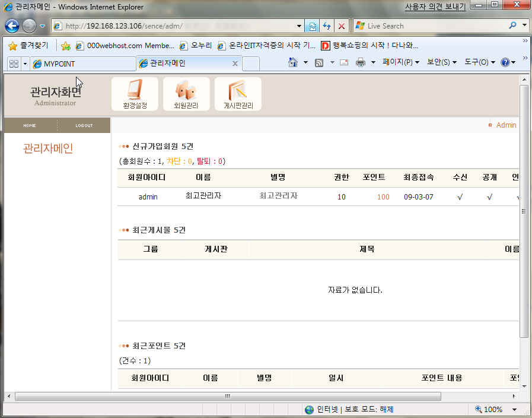Expand the Home button dropdown arrow
This screenshot has height=418, width=532.
pos(305,62)
